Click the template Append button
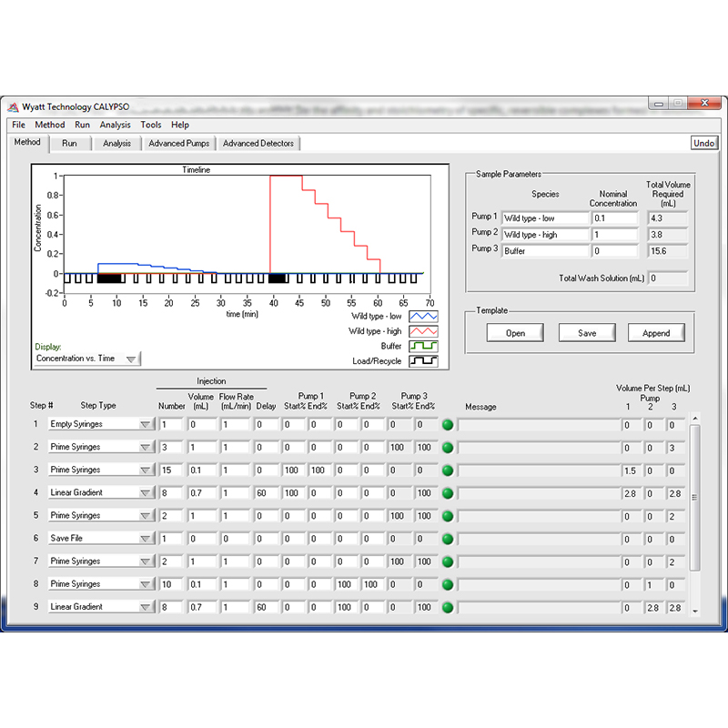 coord(656,333)
